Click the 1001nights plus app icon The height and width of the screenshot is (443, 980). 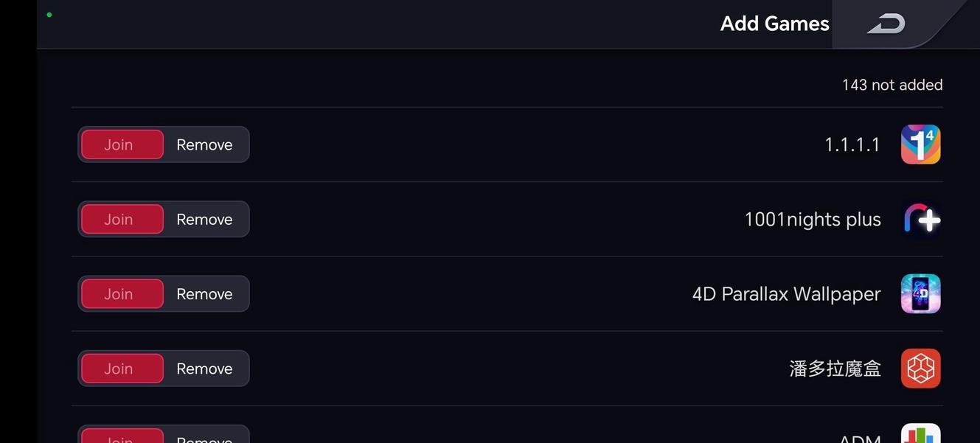[x=920, y=220]
